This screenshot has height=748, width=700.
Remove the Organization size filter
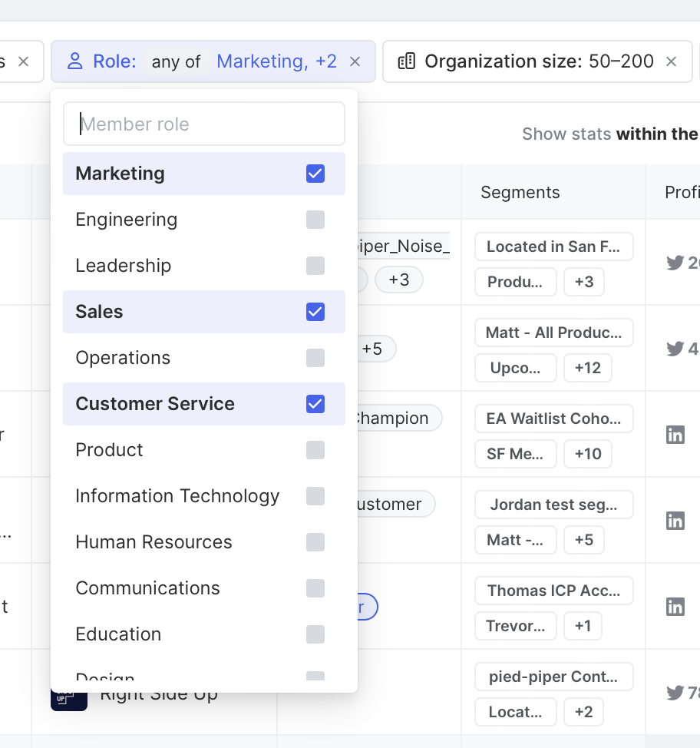671,61
